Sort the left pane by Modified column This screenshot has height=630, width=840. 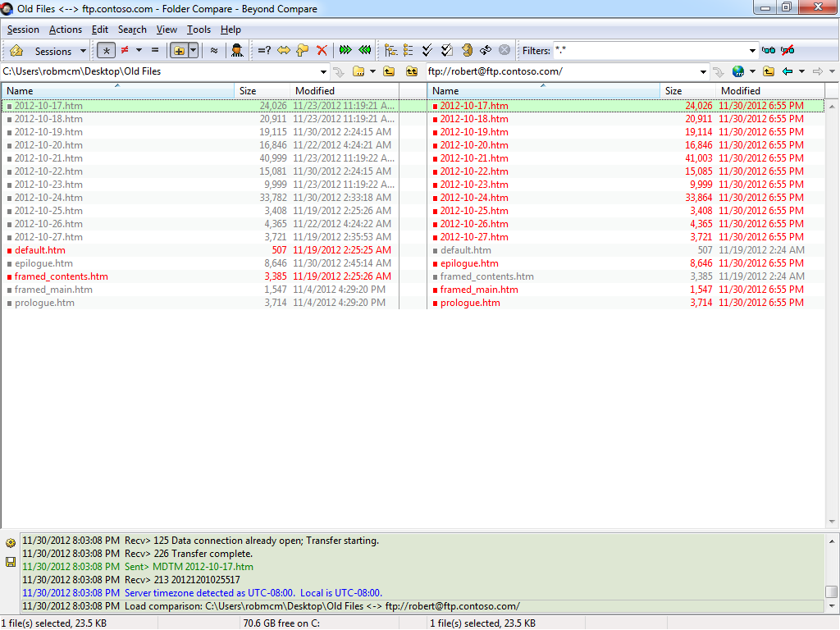coord(315,91)
